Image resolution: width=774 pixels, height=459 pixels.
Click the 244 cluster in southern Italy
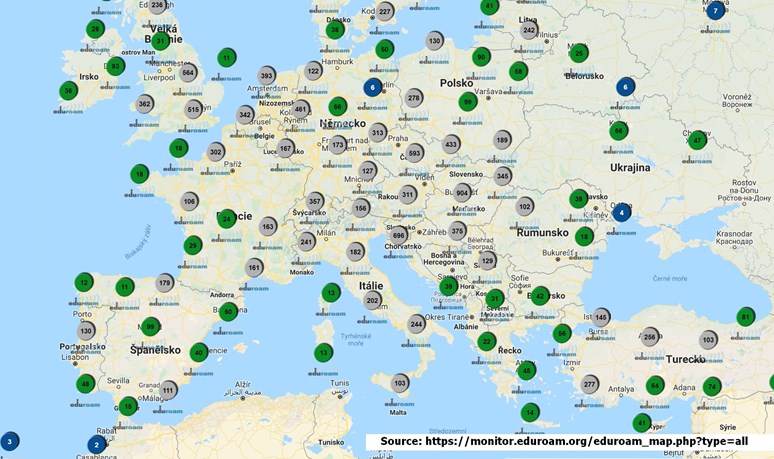(417, 323)
